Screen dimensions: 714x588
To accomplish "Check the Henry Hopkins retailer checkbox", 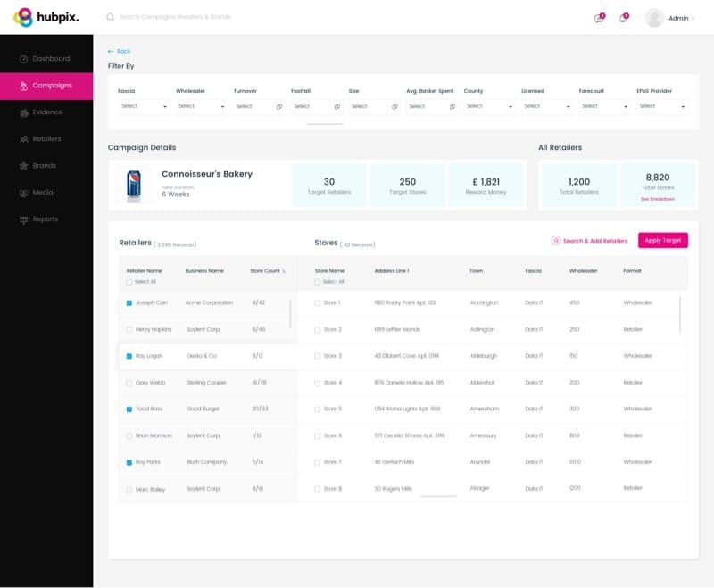I will click(x=129, y=329).
